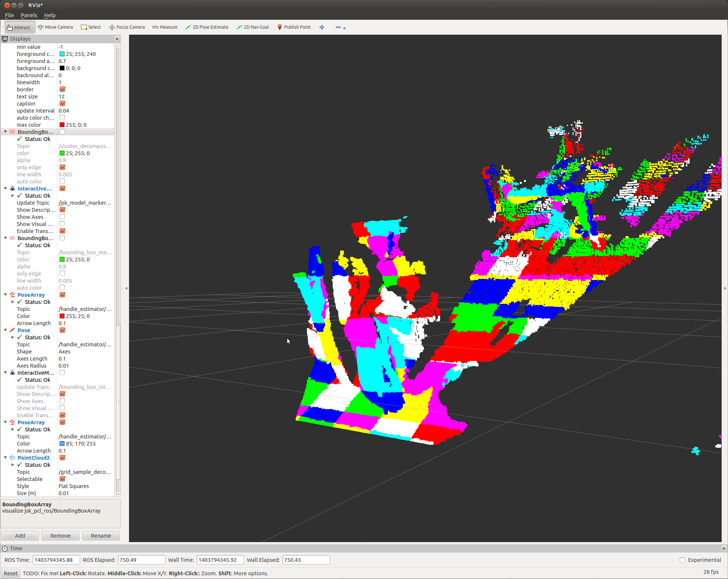
Task: Expand Status under Pose
Action: [x=12, y=337]
